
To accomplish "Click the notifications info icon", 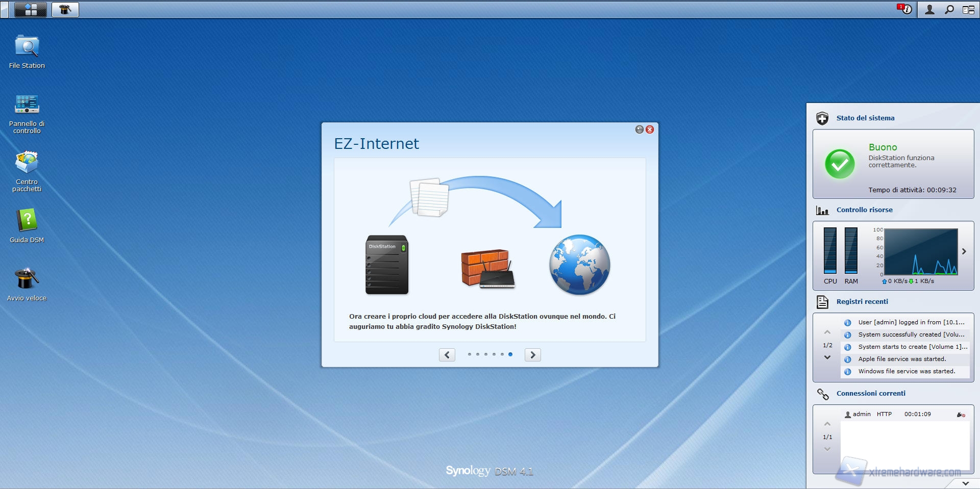I will 905,10.
